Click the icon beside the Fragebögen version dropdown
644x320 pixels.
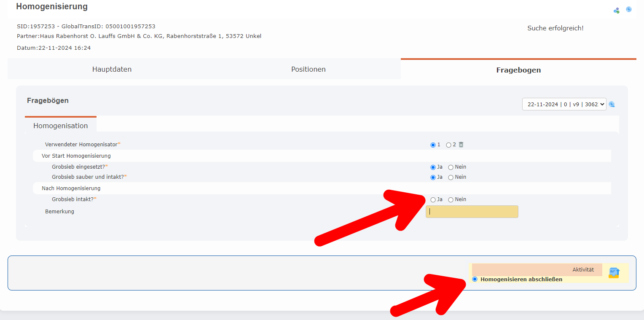[612, 104]
